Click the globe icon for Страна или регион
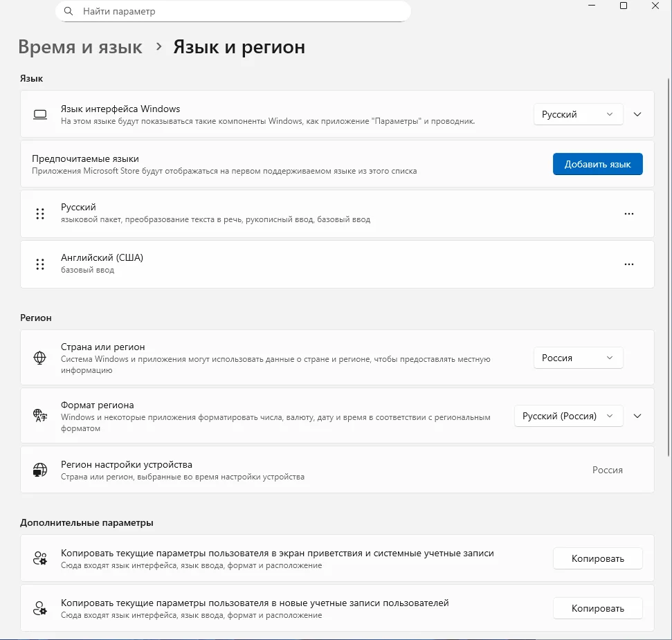Screen dimensions: 672x640 (x=40, y=358)
